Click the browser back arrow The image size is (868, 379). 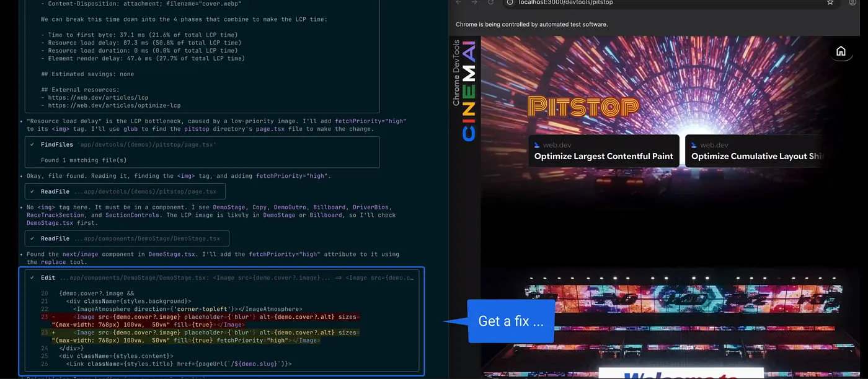pyautogui.click(x=459, y=2)
